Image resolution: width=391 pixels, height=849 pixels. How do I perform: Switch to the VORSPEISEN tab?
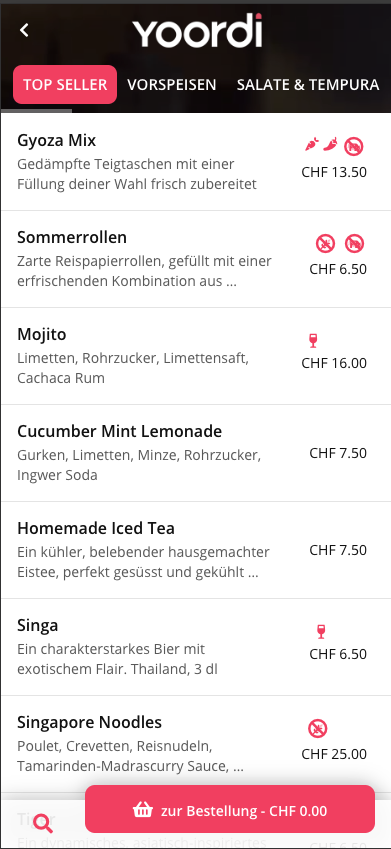pyautogui.click(x=172, y=84)
